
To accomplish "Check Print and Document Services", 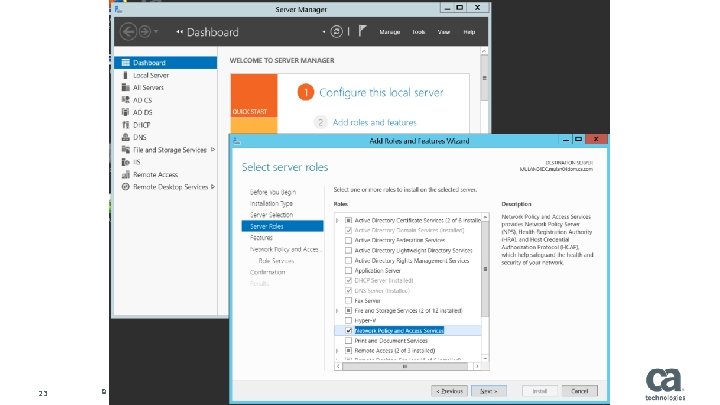I will [x=349, y=341].
